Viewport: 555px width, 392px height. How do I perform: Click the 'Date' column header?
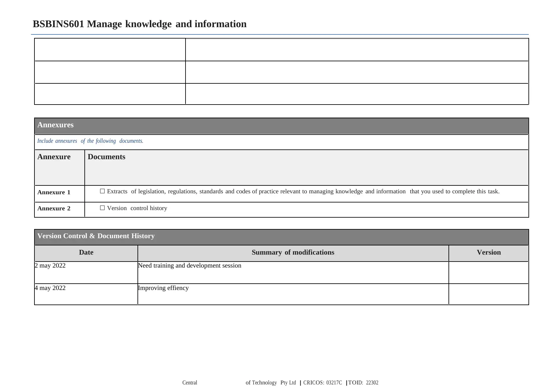click(x=86, y=253)
